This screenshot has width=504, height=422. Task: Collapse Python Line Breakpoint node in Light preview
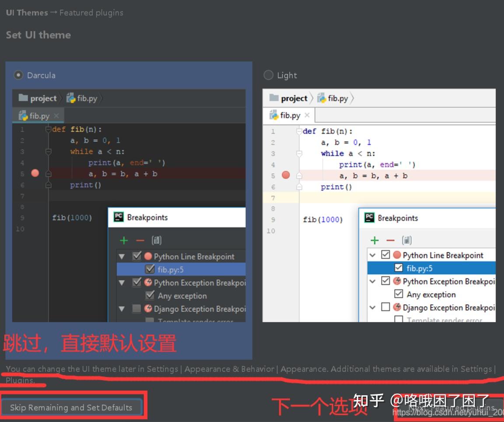[x=373, y=255]
